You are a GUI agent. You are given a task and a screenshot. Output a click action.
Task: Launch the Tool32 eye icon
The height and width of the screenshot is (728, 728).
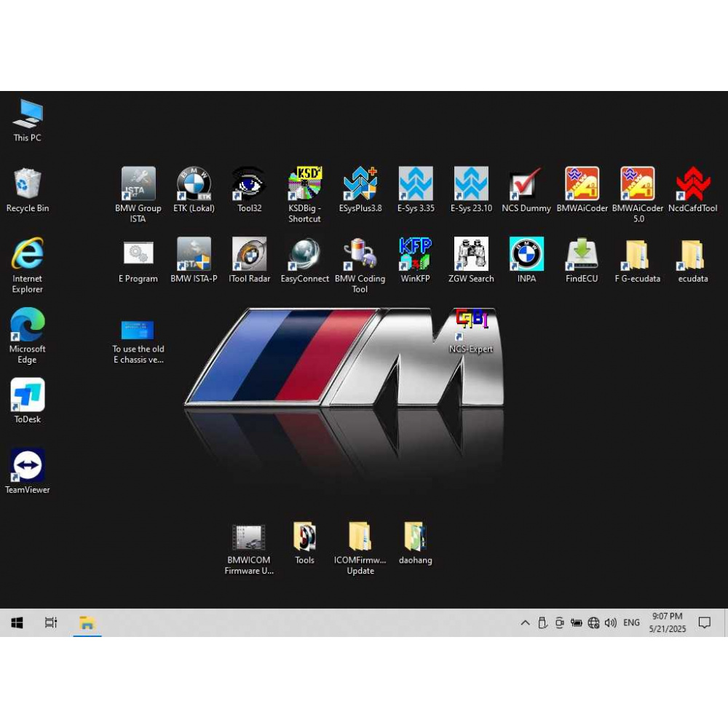pyautogui.click(x=249, y=190)
